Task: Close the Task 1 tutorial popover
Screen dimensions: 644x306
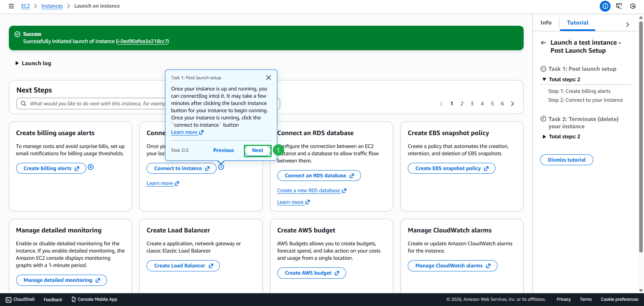Action: coord(268,78)
